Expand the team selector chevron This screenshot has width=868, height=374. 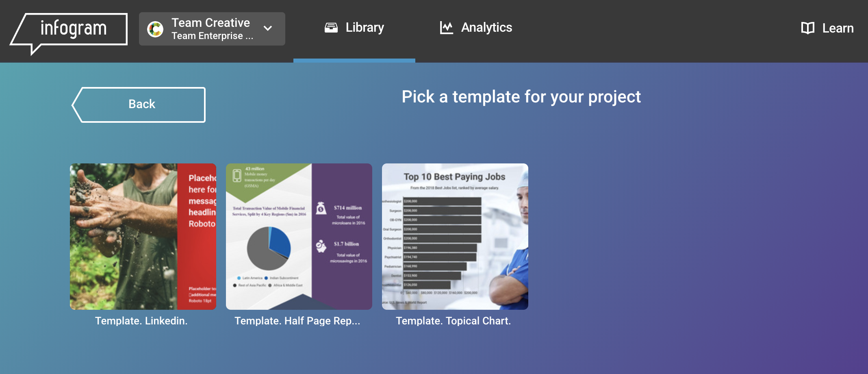click(268, 28)
